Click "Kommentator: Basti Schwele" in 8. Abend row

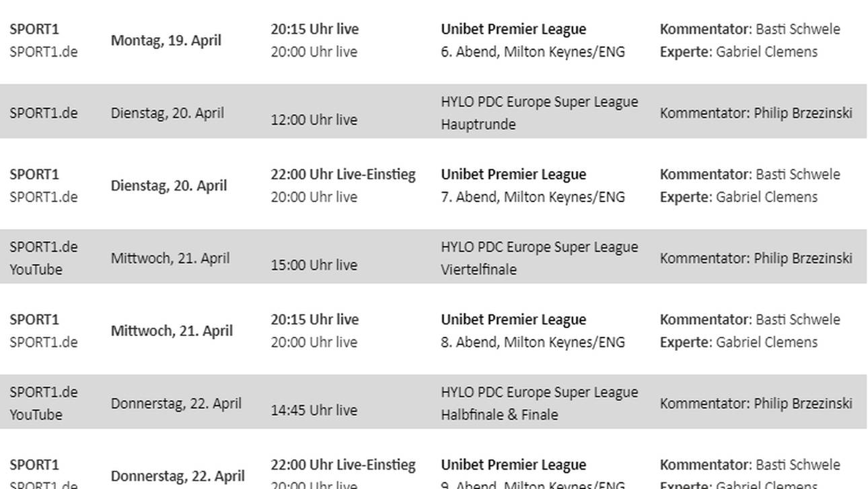pyautogui.click(x=750, y=319)
